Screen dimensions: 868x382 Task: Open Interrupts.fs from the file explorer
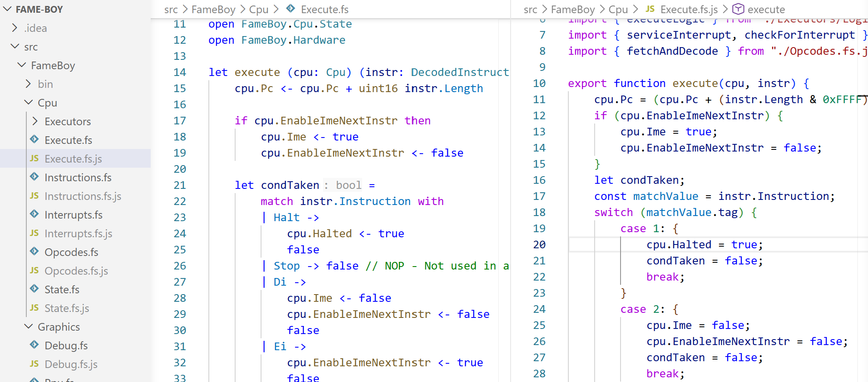[x=73, y=214]
